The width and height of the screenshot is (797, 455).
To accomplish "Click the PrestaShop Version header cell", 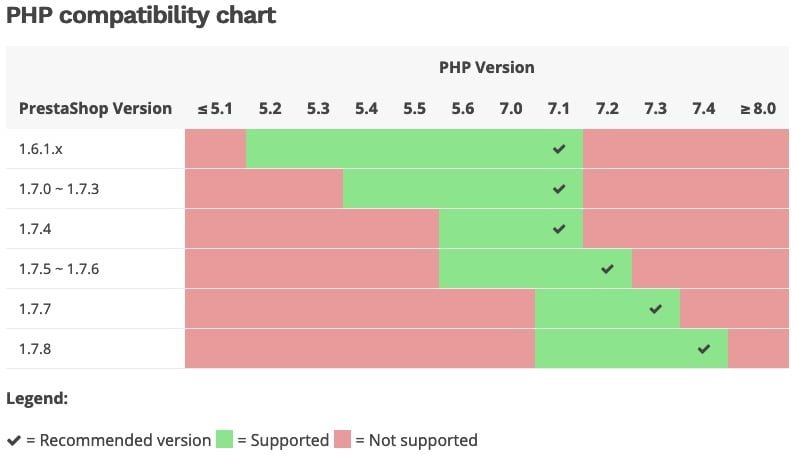I will coord(96,108).
